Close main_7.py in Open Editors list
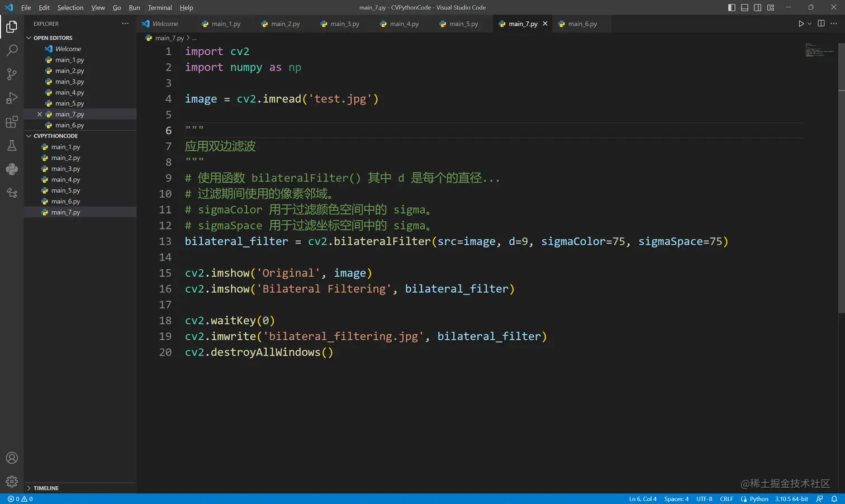Viewport: 845px width, 504px height. coord(40,114)
